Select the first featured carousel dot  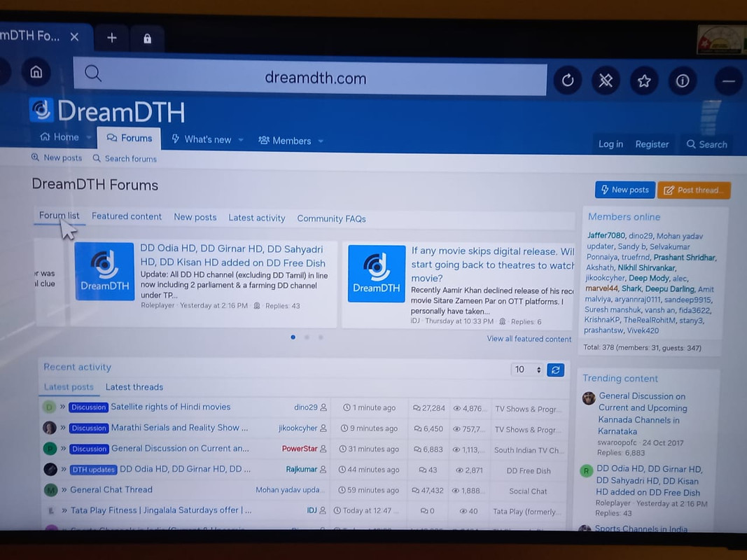tap(293, 337)
